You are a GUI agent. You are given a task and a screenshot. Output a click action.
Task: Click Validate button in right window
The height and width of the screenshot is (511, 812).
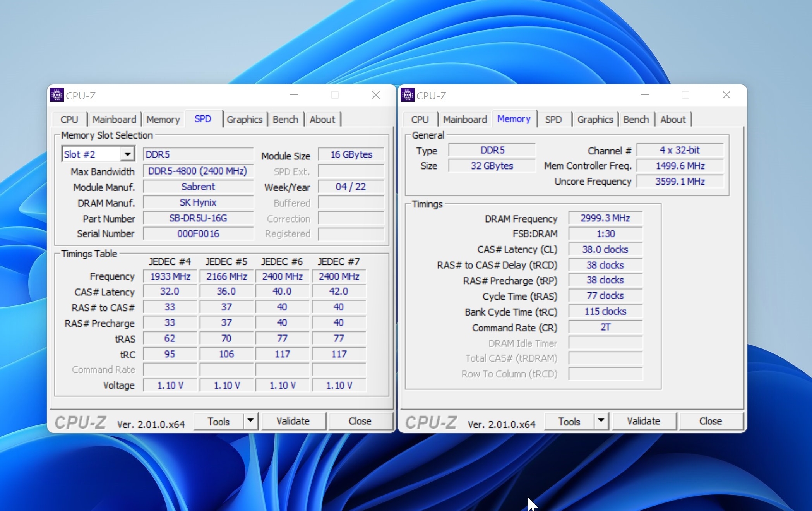tap(644, 421)
